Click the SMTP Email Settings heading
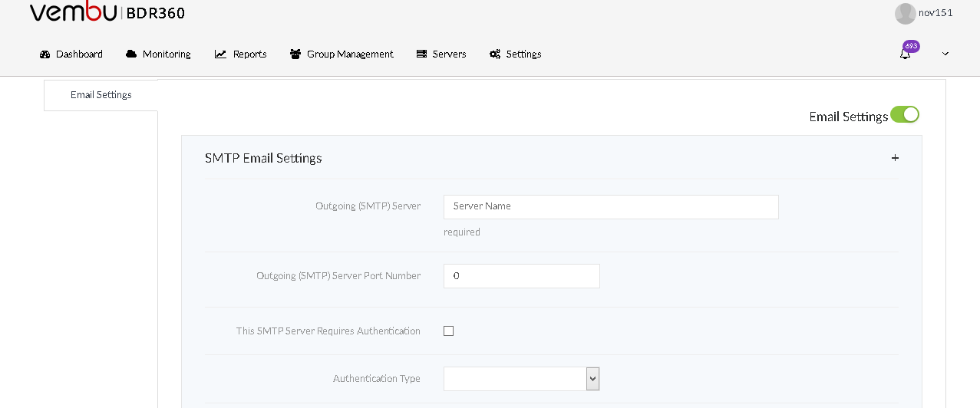This screenshot has height=408, width=980. (263, 159)
